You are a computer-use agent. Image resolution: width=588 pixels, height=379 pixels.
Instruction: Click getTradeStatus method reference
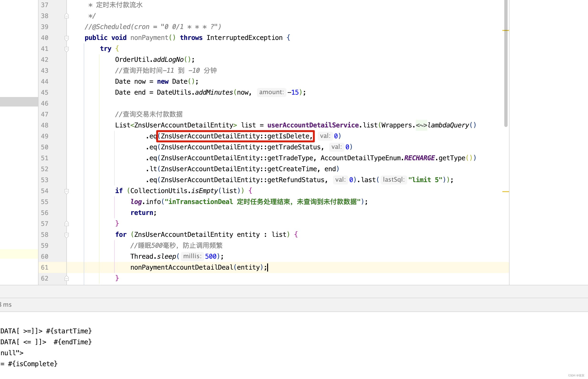tap(294, 147)
